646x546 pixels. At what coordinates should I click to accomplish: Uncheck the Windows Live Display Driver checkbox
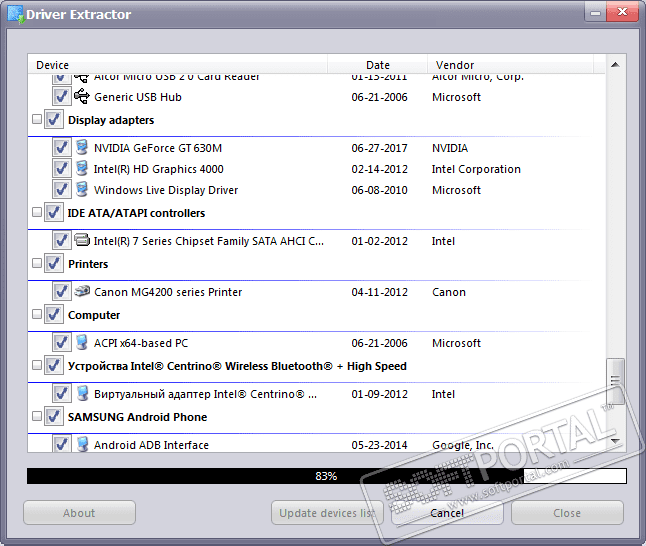click(x=62, y=190)
